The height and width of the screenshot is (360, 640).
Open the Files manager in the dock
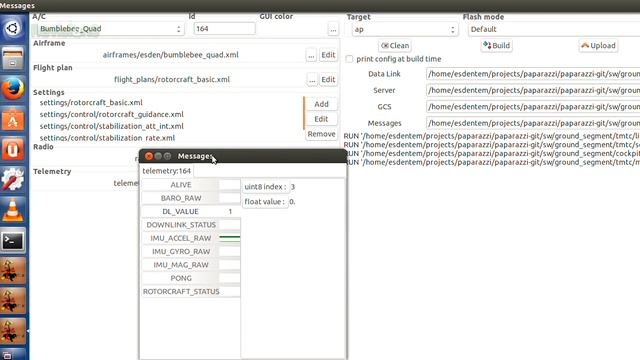[13, 59]
